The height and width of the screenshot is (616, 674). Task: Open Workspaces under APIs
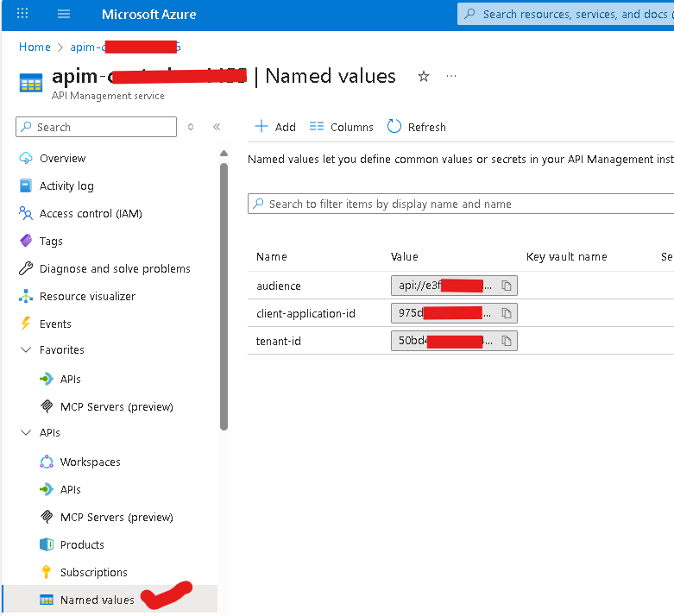tap(91, 462)
